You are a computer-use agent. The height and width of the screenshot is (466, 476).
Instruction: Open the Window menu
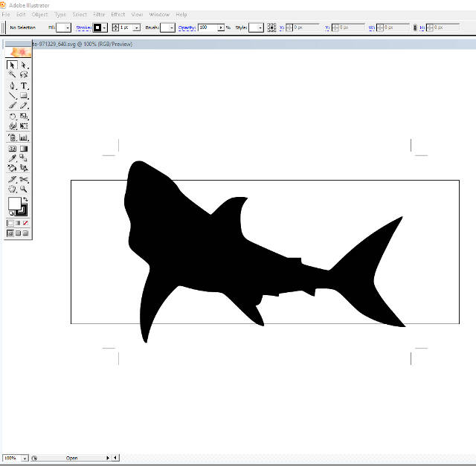tap(159, 15)
